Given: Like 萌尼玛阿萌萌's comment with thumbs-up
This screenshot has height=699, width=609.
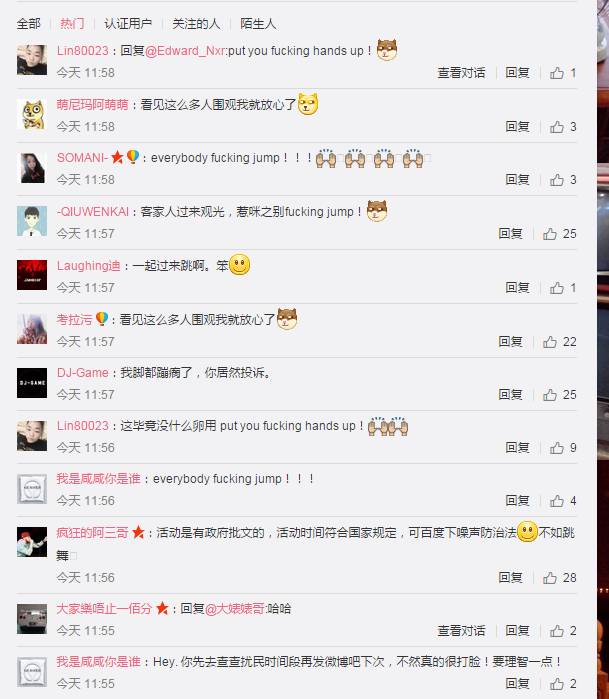Looking at the screenshot, I should [556, 127].
